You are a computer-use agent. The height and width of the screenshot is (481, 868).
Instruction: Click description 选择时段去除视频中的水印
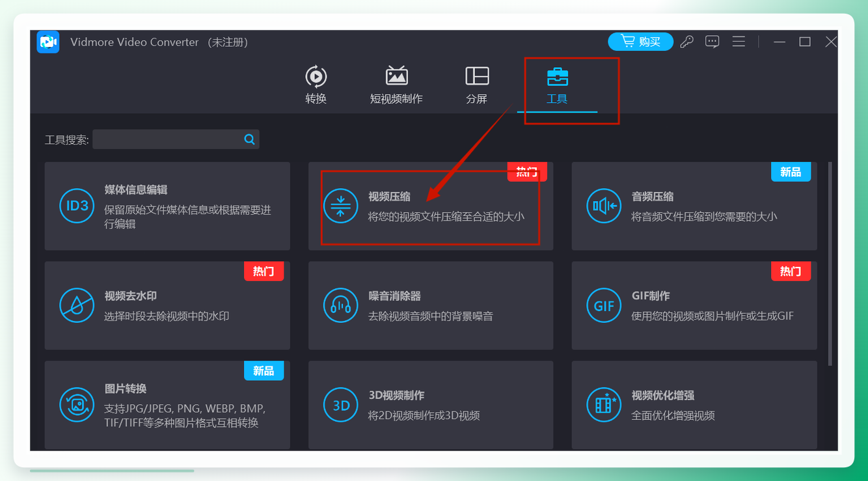(167, 316)
